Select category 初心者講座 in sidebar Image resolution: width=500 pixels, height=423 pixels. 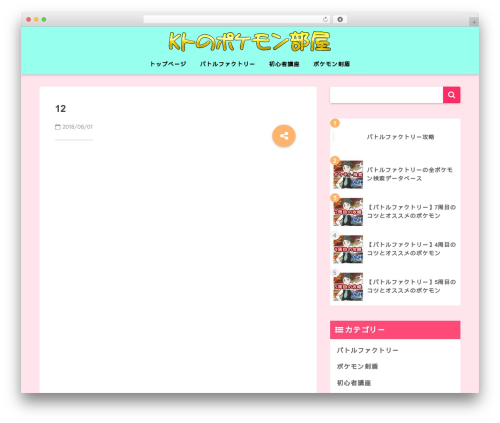354,383
